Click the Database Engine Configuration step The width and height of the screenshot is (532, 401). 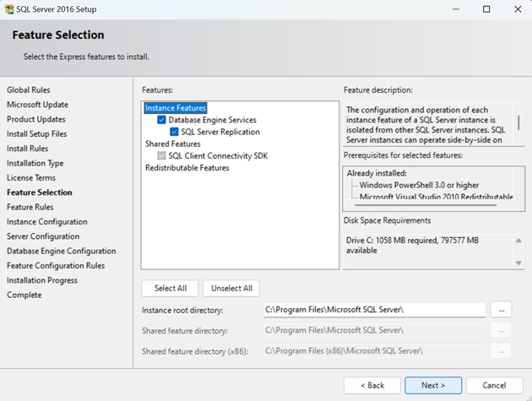62,251
